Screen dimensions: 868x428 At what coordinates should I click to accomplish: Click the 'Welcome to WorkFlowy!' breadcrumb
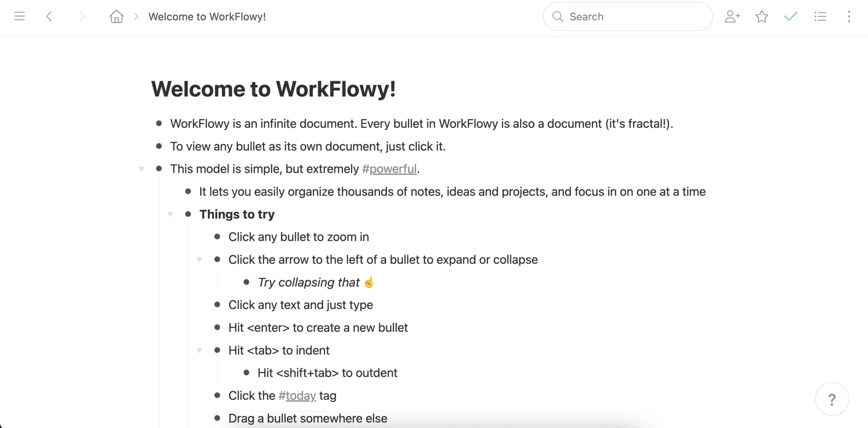[207, 16]
